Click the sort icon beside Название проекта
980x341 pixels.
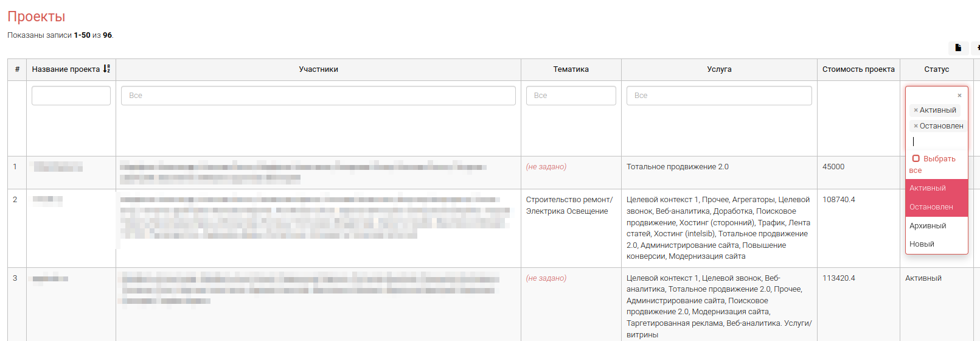click(x=106, y=69)
